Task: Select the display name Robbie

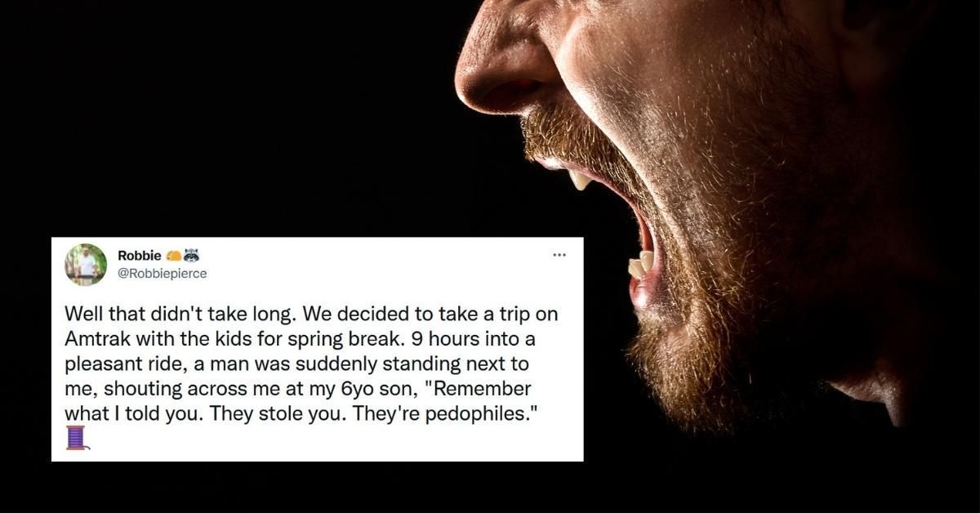Action: point(140,256)
